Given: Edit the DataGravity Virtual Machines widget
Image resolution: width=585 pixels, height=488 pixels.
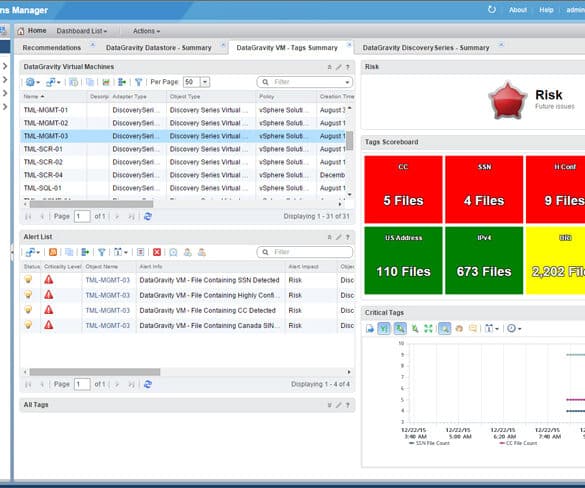Looking at the screenshot, I should tap(338, 67).
